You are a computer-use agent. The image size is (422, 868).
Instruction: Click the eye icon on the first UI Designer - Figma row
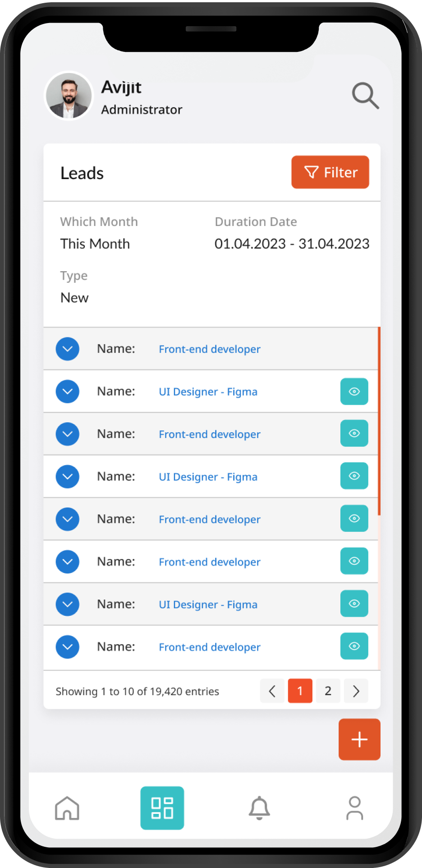(x=354, y=392)
